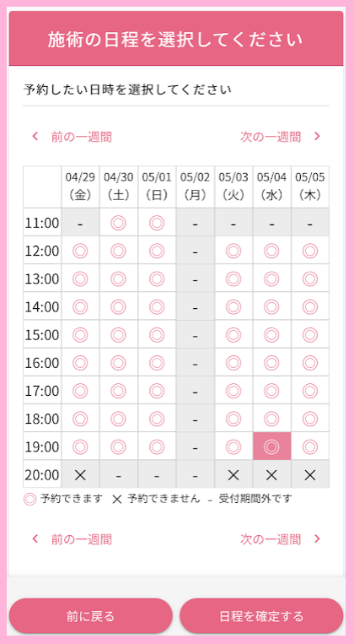Select 05/04 15:00 available slot
This screenshot has height=644, width=354.
272,334
